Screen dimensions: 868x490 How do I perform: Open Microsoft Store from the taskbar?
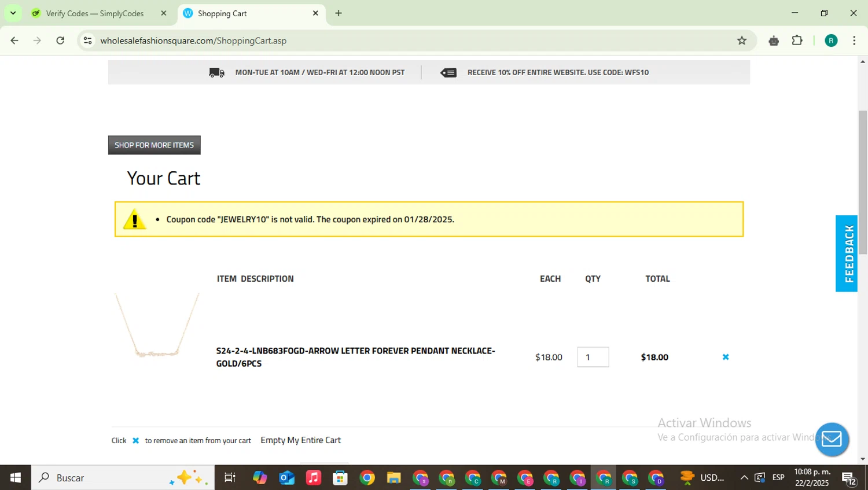(x=340, y=478)
